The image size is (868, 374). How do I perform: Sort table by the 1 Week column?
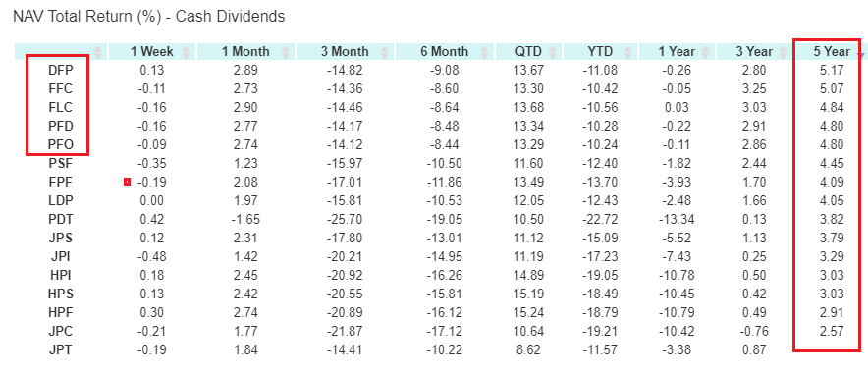click(186, 52)
